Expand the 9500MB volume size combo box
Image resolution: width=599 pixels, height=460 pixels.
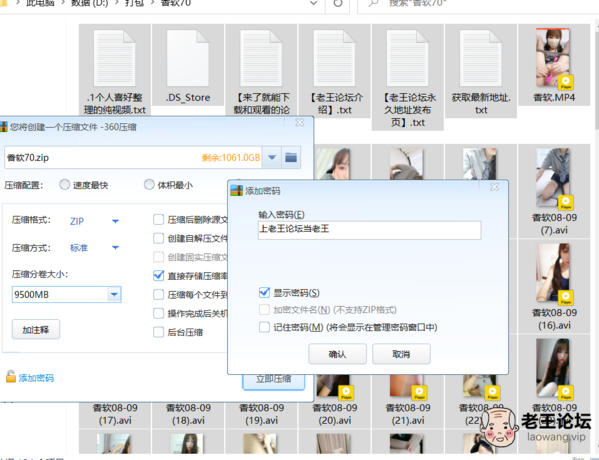[114, 295]
